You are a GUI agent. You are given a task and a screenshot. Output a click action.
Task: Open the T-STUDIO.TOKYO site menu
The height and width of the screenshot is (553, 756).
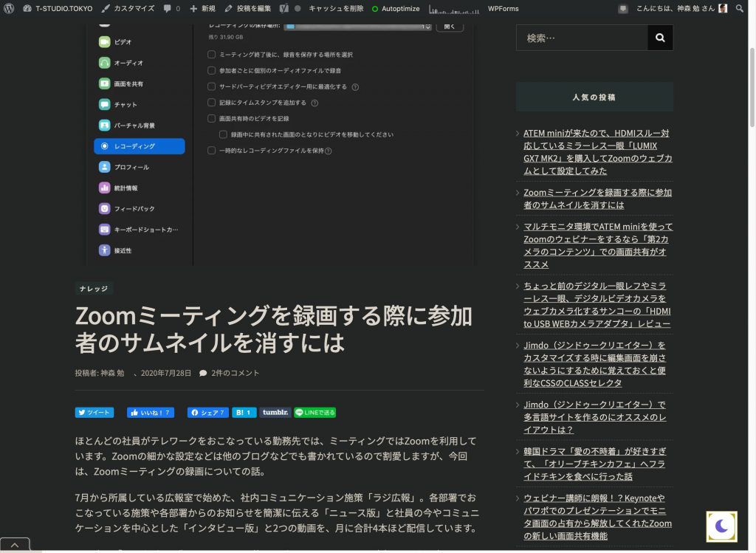[58, 8]
